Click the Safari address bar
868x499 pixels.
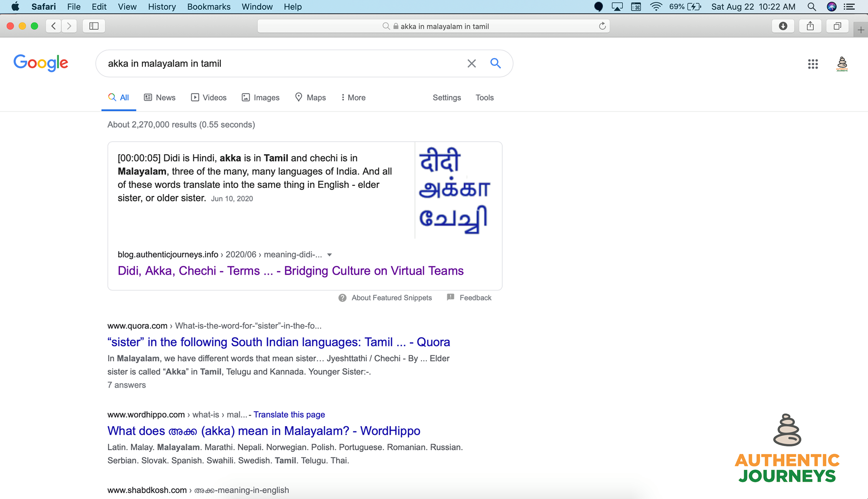coord(433,26)
